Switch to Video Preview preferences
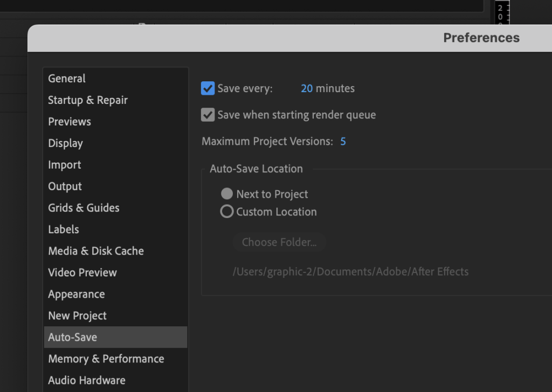 click(x=82, y=272)
